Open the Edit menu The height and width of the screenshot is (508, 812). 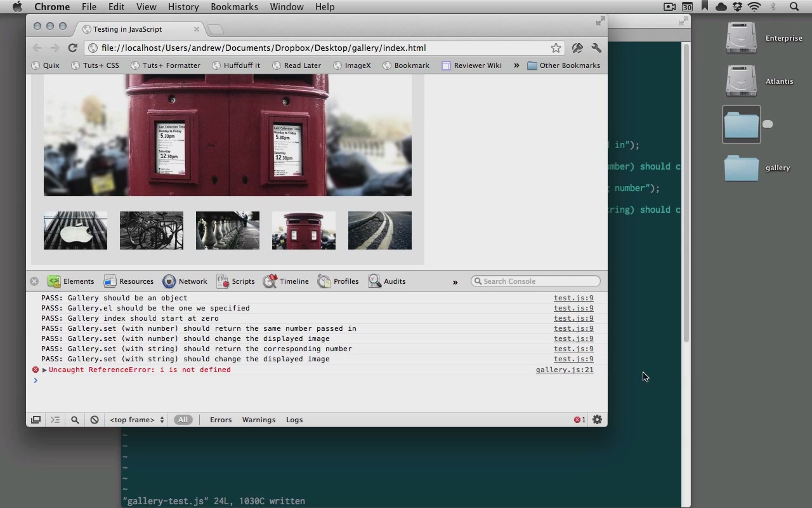(116, 7)
